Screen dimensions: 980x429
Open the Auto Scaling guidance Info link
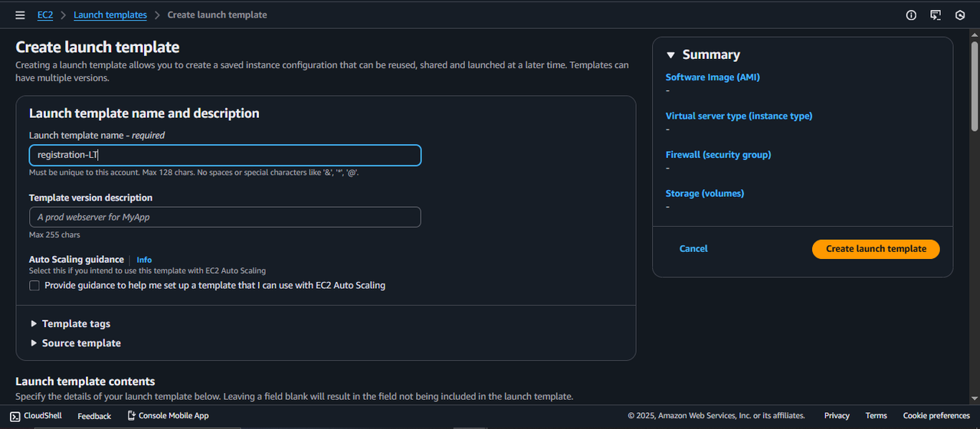coord(144,260)
